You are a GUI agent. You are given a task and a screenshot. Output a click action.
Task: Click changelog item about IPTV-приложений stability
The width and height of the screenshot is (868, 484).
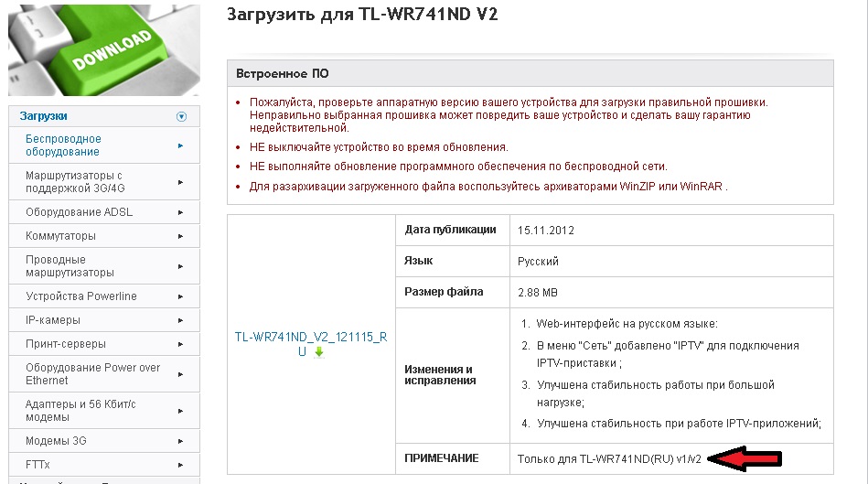[679, 424]
